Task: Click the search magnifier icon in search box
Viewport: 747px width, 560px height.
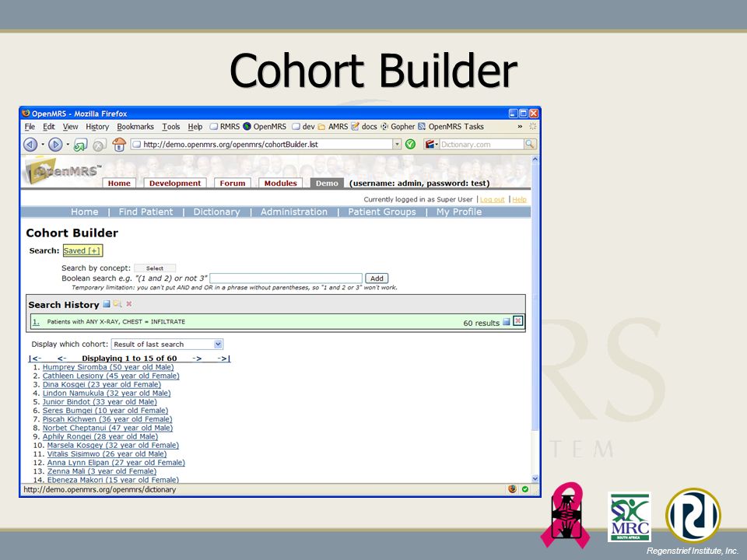Action: pos(529,145)
